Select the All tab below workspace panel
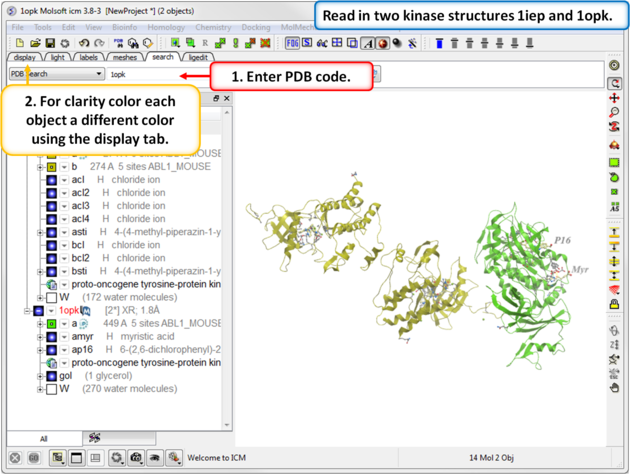 tap(43, 438)
